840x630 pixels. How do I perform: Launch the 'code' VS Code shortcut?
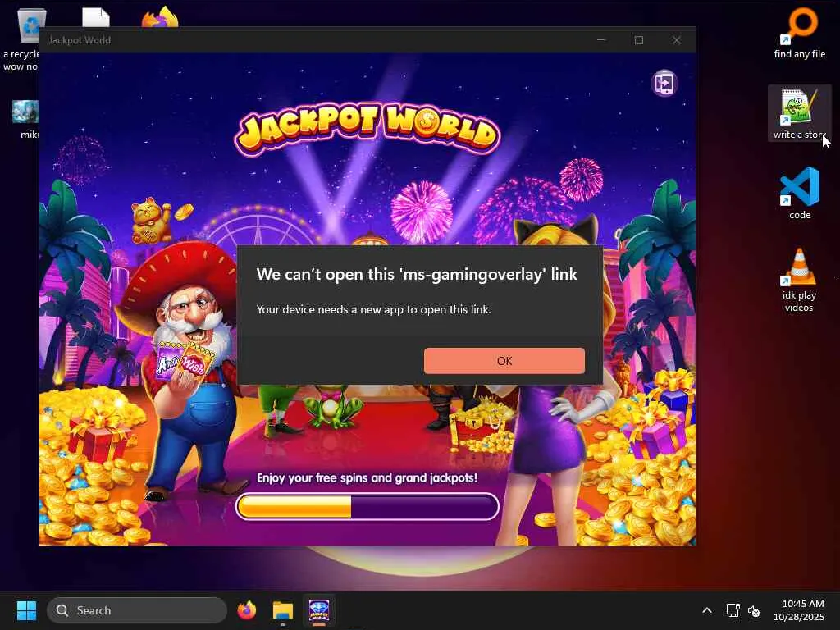tap(799, 194)
